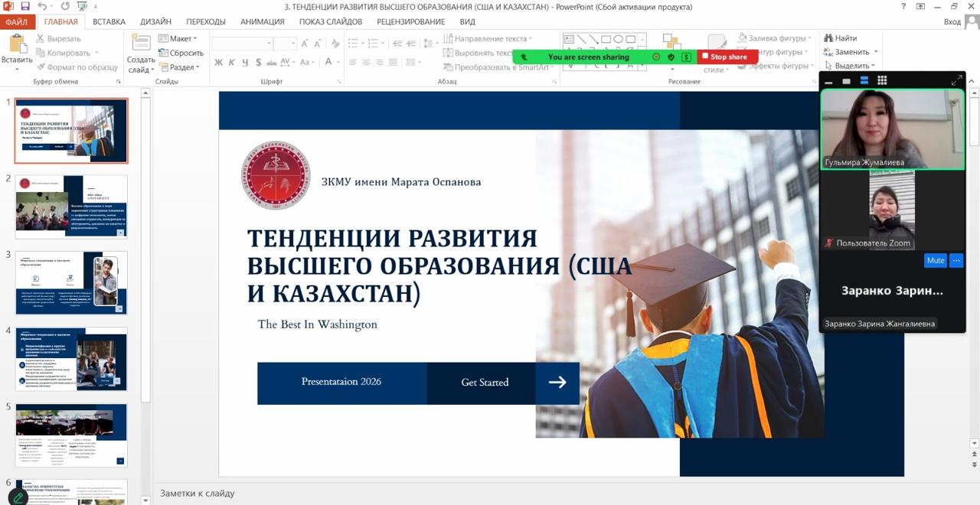Toggle bold Ж formatting

click(x=218, y=63)
